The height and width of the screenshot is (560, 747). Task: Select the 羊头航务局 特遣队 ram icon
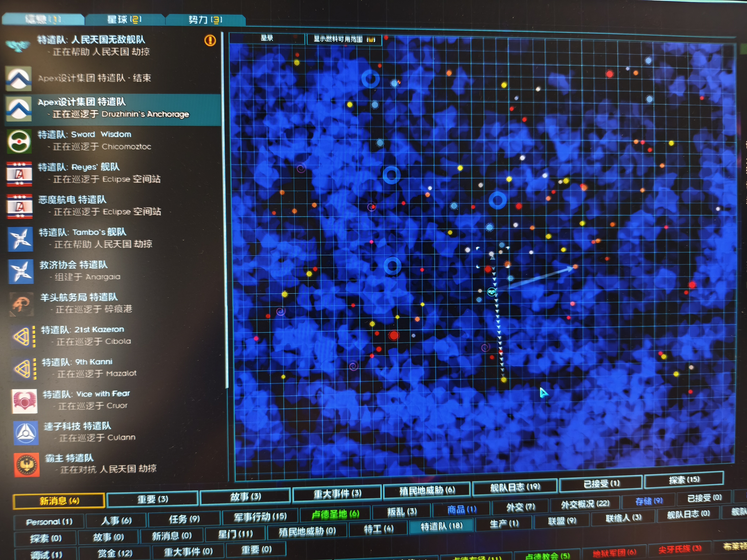pos(22,304)
